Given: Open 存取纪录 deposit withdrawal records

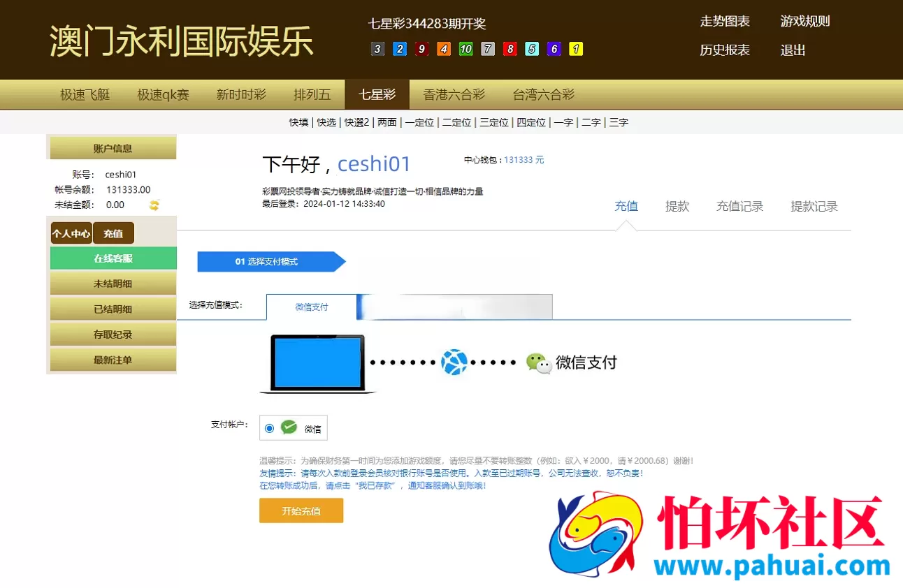Looking at the screenshot, I should point(113,335).
